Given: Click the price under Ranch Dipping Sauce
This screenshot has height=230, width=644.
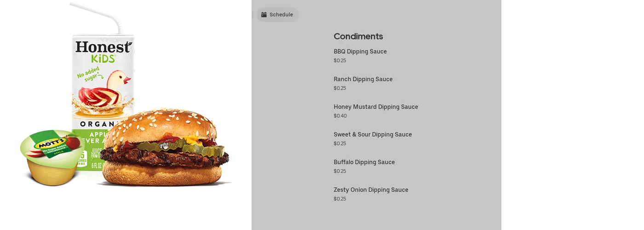Looking at the screenshot, I should pyautogui.click(x=340, y=88).
